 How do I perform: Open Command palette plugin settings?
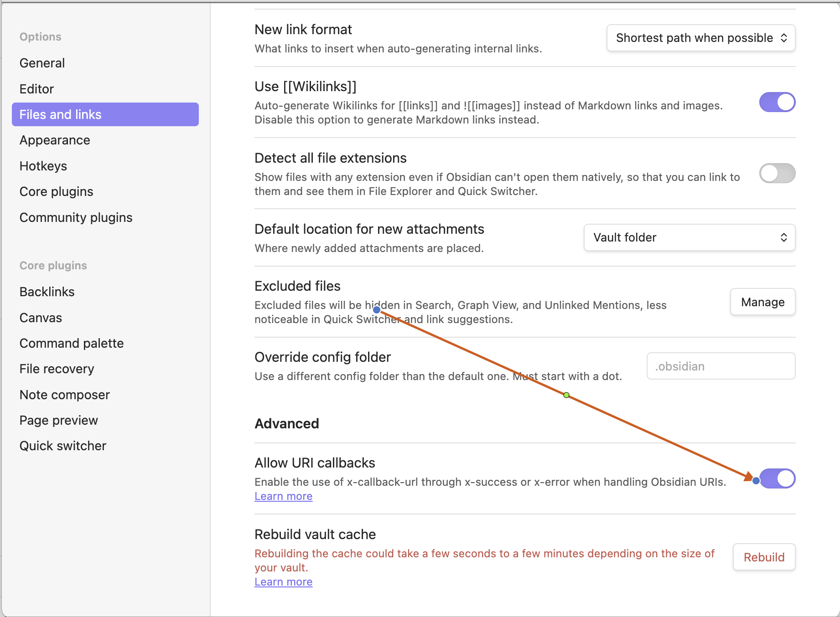pyautogui.click(x=72, y=343)
